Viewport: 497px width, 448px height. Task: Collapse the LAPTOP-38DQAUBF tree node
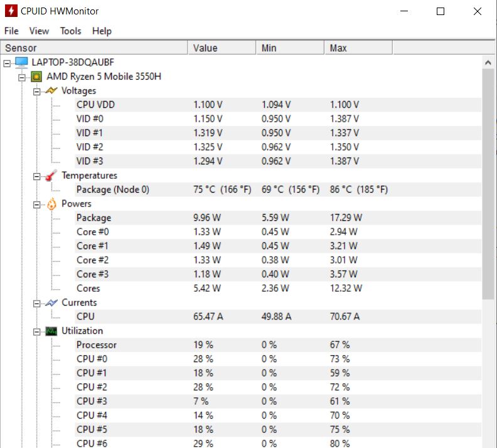[x=8, y=63]
